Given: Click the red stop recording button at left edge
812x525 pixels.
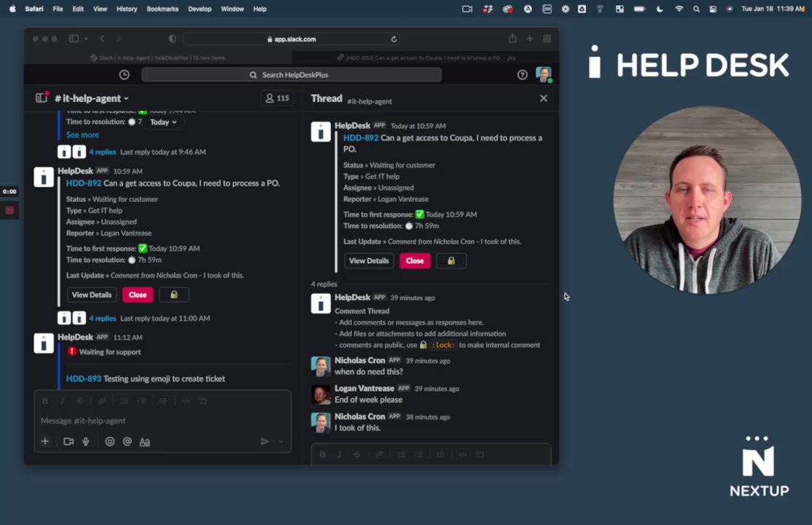Looking at the screenshot, I should click(x=9, y=211).
